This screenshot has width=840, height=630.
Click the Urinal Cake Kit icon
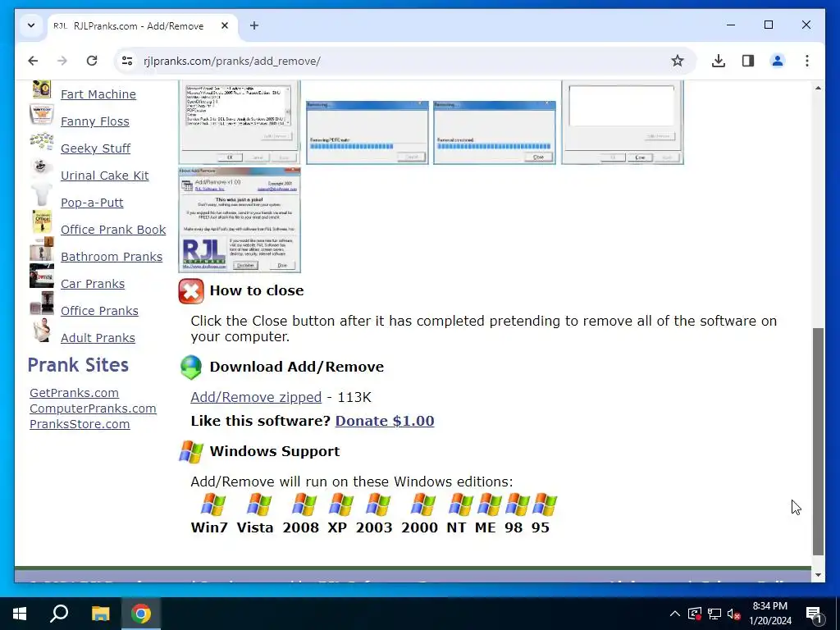click(x=41, y=168)
